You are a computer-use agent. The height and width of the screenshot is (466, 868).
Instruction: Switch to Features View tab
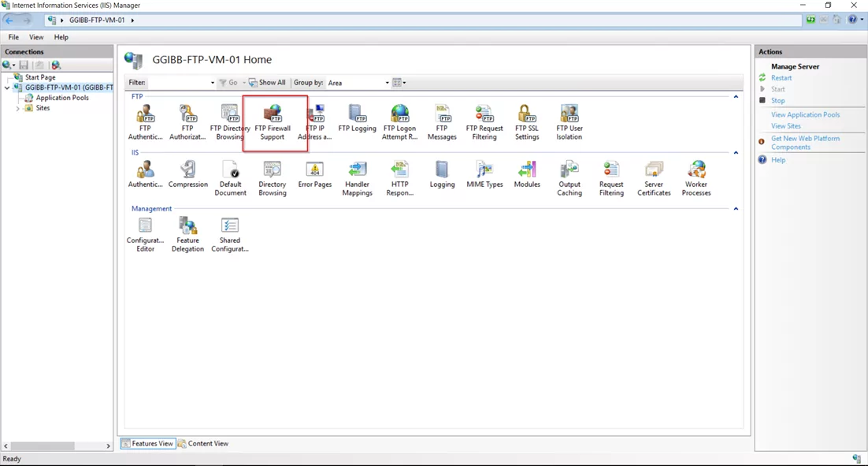pos(148,443)
